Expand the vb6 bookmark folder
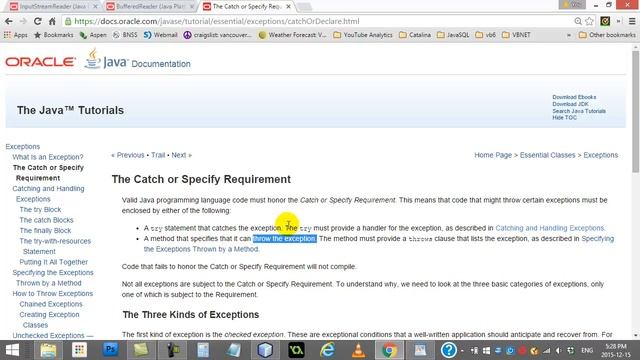 click(x=486, y=35)
